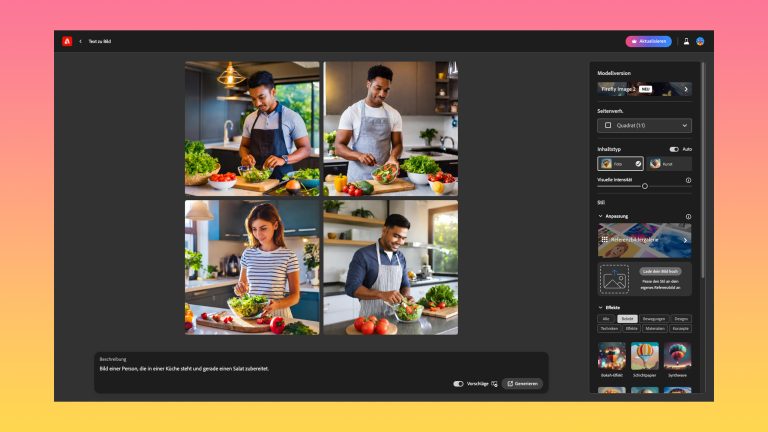Screen dimensions: 768x432
Task: Collapse the Effekte section
Action: 601,307
